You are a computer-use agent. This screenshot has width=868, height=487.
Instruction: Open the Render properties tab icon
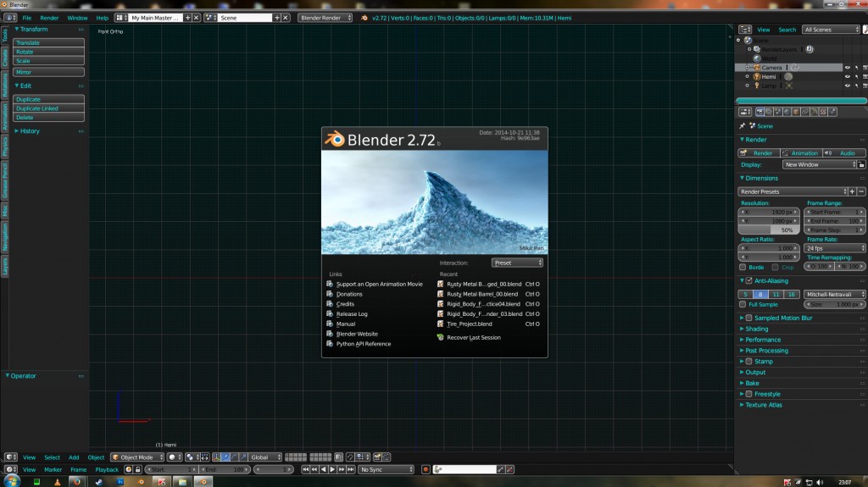tap(760, 112)
